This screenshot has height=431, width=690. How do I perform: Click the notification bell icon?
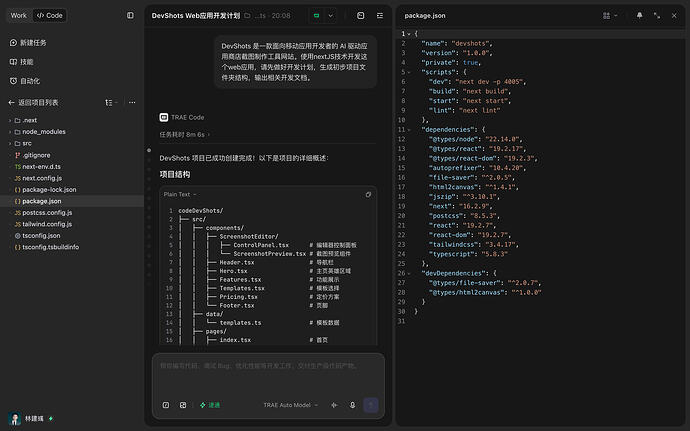639,15
